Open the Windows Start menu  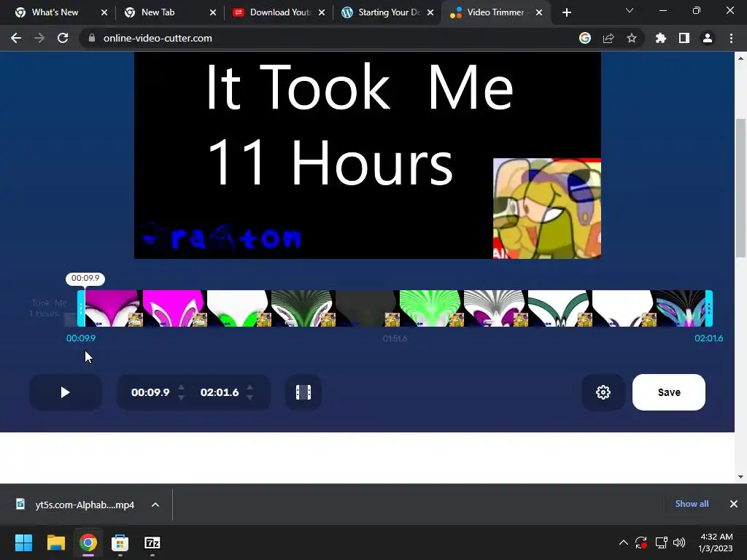[x=23, y=542]
